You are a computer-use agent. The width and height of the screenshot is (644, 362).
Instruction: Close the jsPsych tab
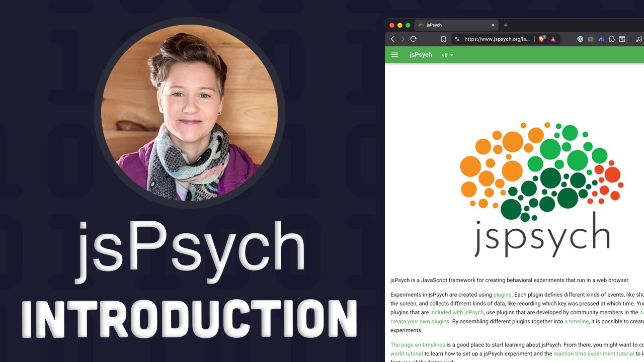point(493,25)
